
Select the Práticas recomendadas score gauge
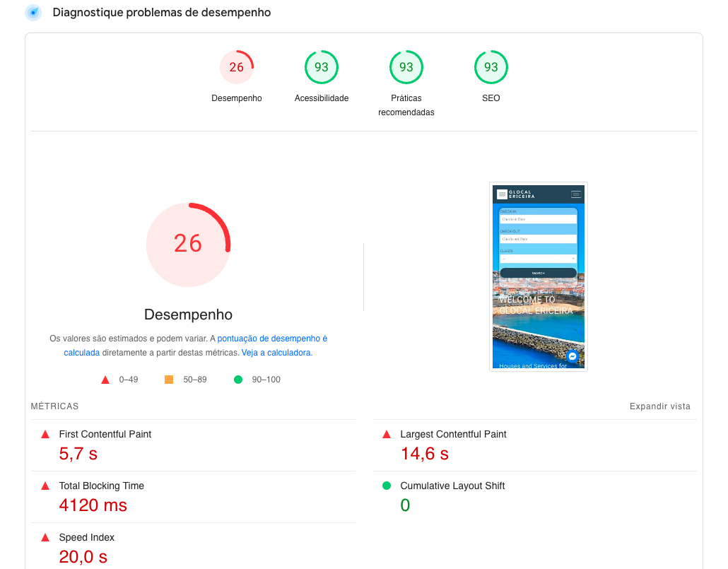coord(406,67)
